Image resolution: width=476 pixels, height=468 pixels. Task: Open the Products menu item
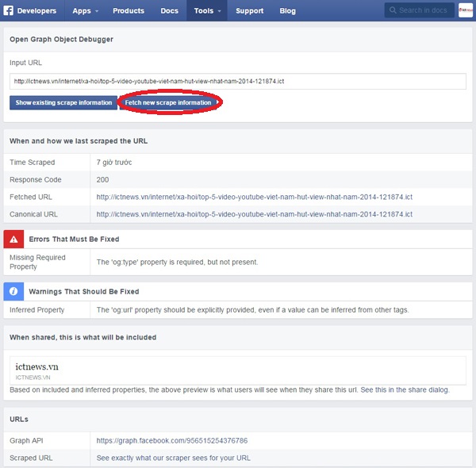coord(129,10)
